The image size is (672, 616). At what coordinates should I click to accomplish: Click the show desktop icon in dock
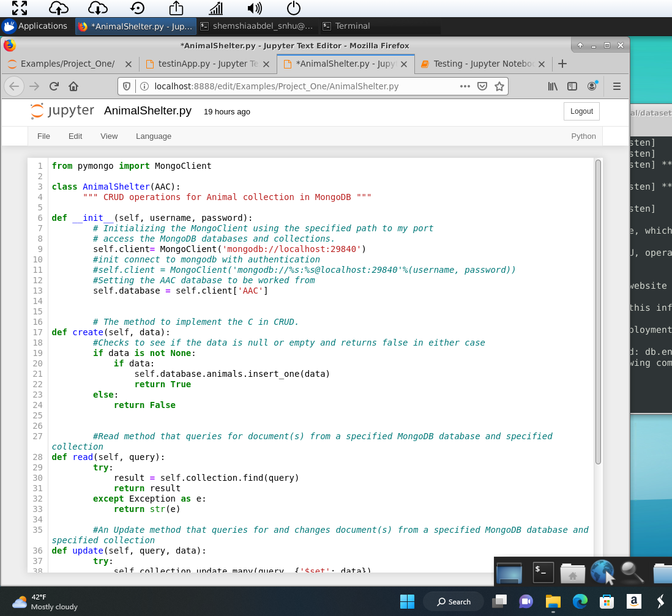[509, 573]
